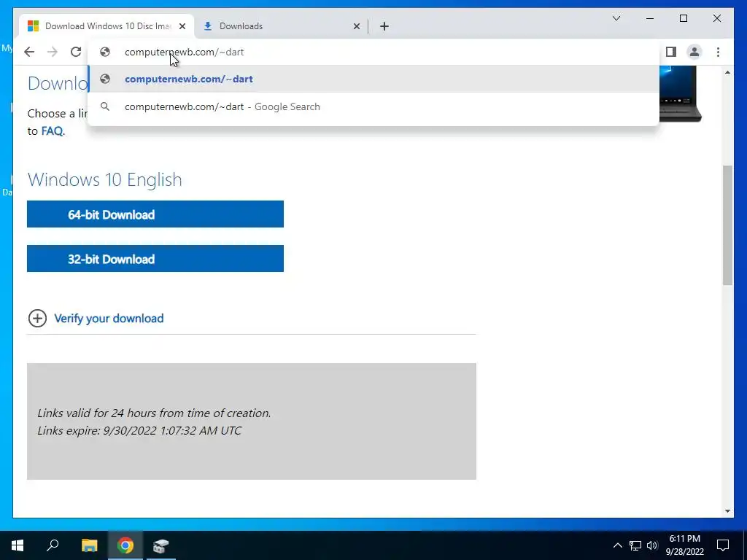747x560 pixels.
Task: Open the volume speaker tray icon
Action: pyautogui.click(x=652, y=545)
